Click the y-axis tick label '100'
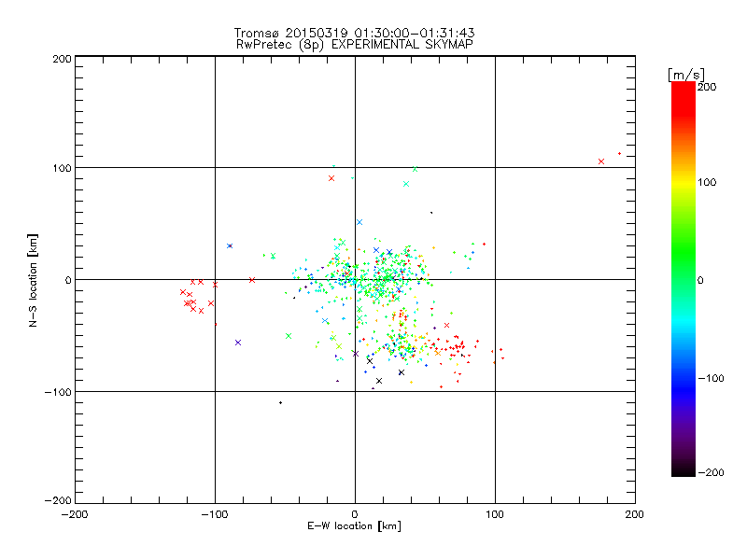 tap(62, 169)
